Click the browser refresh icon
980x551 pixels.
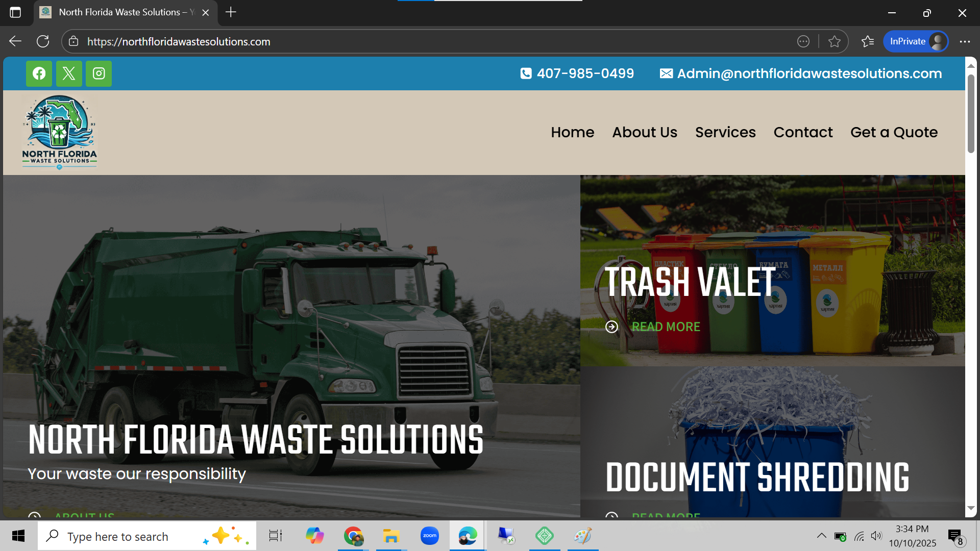(43, 41)
